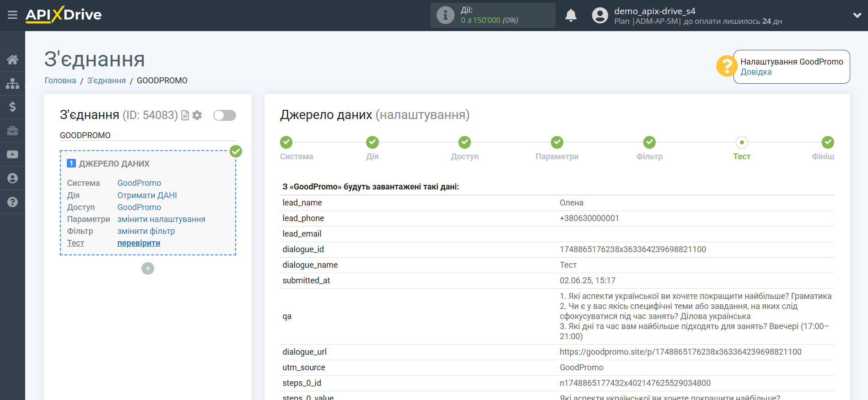The width and height of the screenshot is (868, 400).
Task: Open GoodPromo system link
Action: coord(139,183)
